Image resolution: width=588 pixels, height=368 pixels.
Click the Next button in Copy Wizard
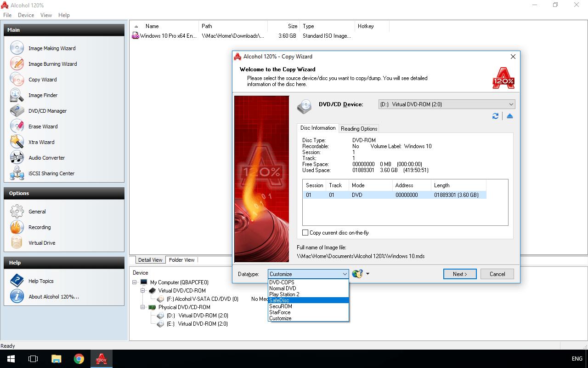click(x=460, y=274)
